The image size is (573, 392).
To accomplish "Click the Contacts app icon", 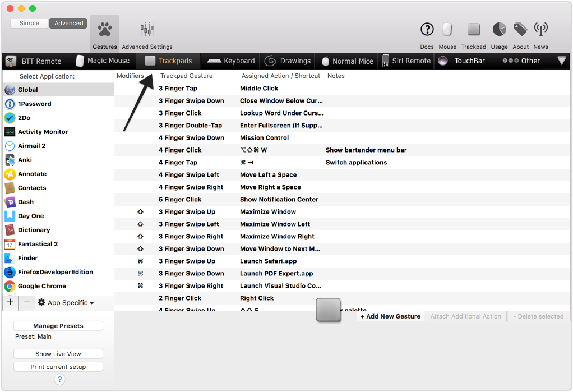I will point(10,188).
